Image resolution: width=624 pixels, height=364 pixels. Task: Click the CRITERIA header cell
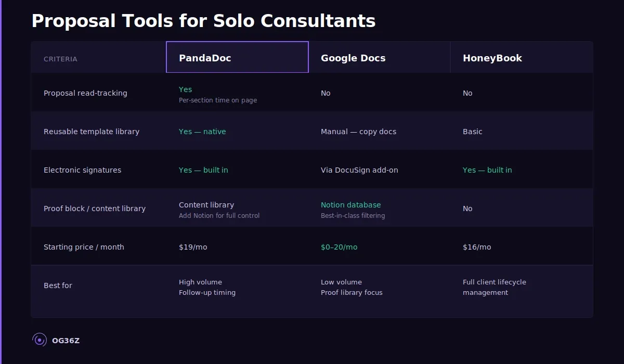60,59
